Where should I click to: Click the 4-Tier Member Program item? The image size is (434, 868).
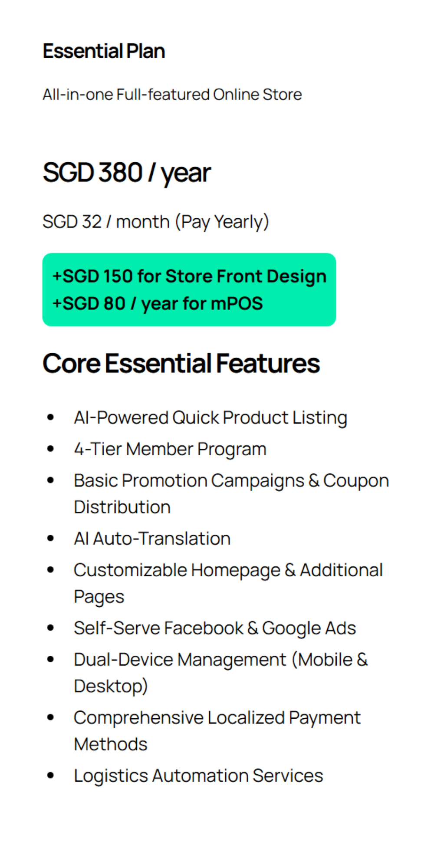(x=170, y=449)
